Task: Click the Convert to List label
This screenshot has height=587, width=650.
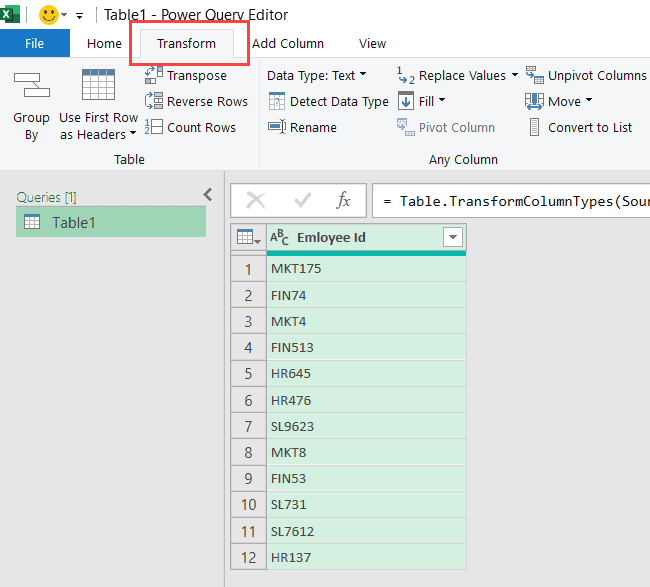Action: tap(590, 127)
